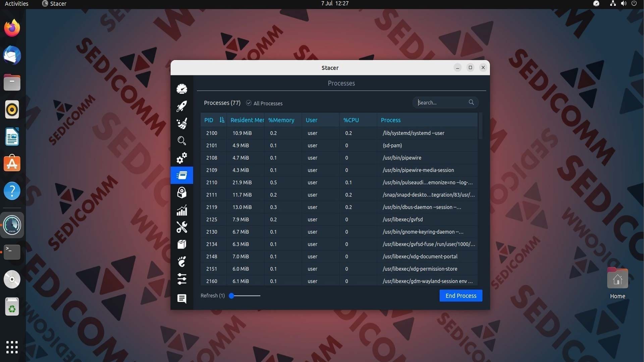Select dbus-daemon --session process row

point(339,207)
